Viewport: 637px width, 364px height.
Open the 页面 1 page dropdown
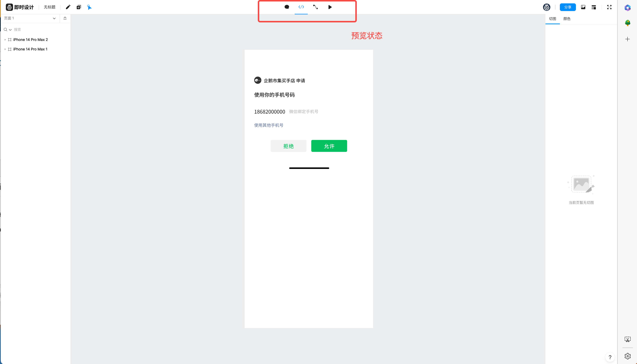pyautogui.click(x=30, y=18)
